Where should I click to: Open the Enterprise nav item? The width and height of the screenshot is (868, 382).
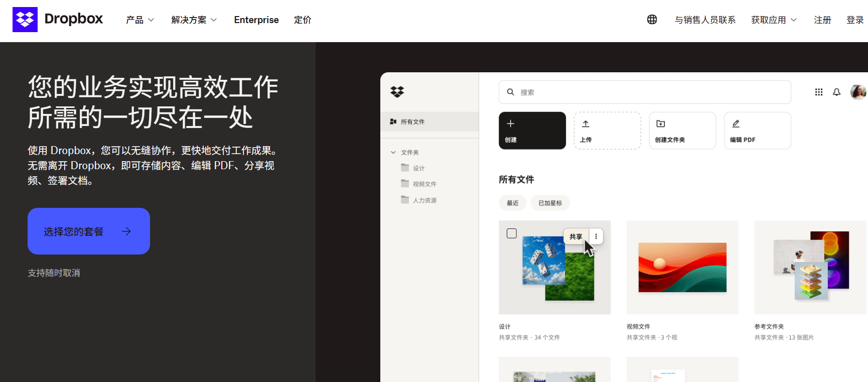point(256,20)
